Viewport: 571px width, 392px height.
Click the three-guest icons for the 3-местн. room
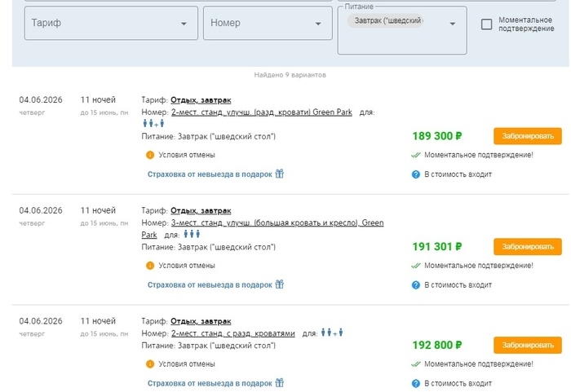coord(191,235)
